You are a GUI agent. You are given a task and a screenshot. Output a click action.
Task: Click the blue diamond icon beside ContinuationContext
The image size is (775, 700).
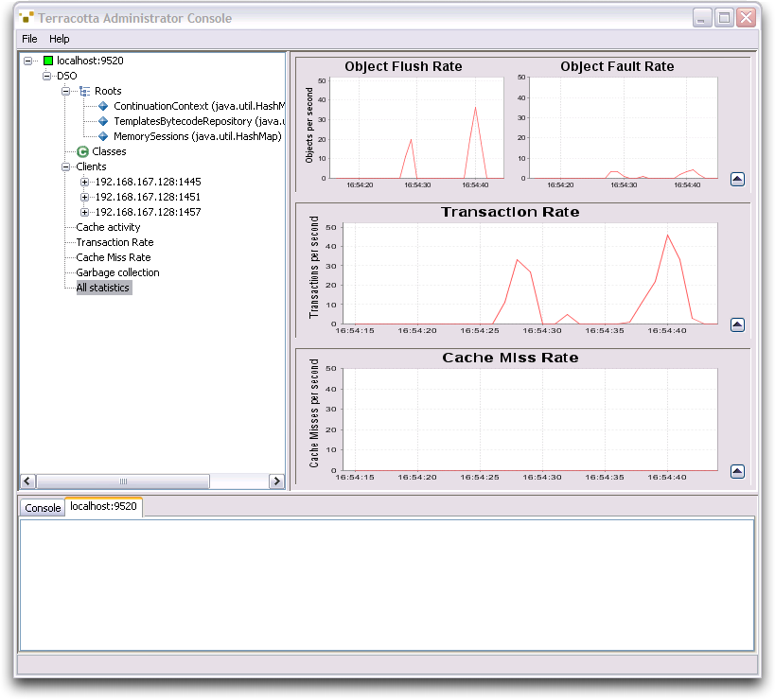103,106
